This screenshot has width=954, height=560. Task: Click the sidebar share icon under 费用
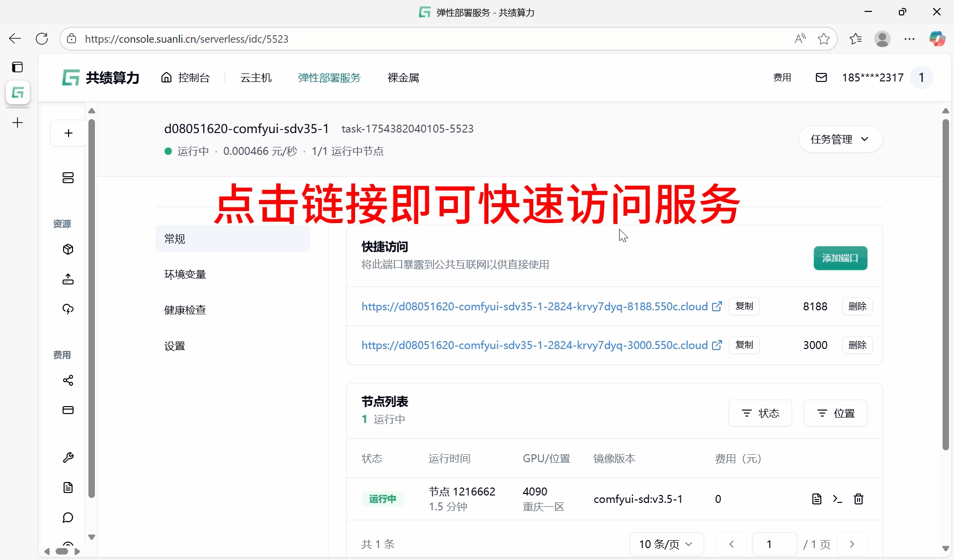[68, 380]
